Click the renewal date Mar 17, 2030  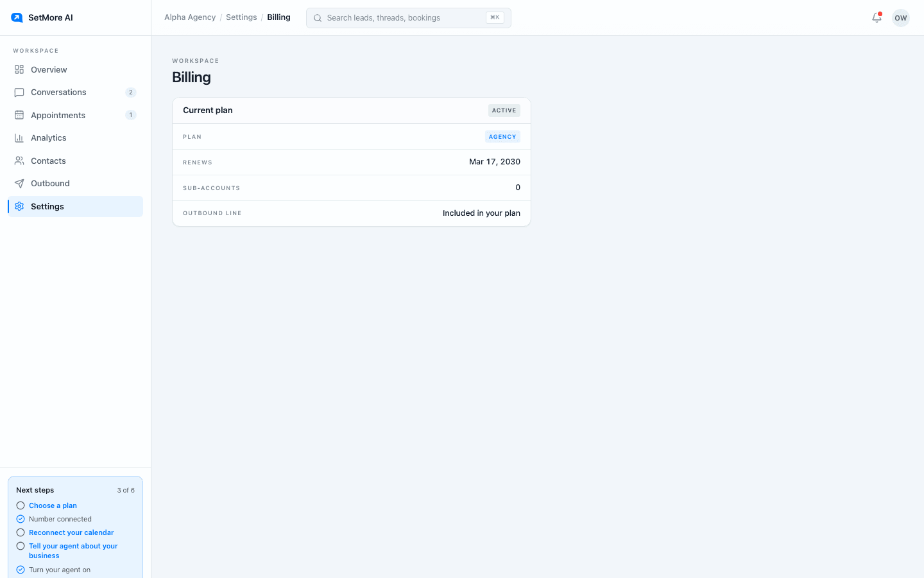[495, 162]
